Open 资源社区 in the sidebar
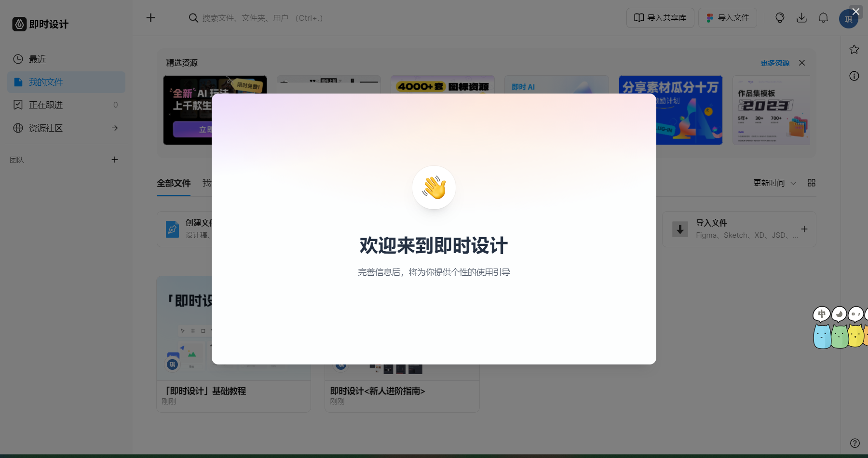 point(66,128)
